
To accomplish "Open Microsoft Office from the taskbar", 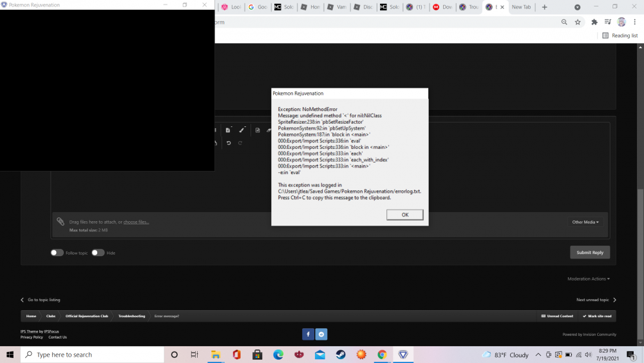I will [236, 355].
